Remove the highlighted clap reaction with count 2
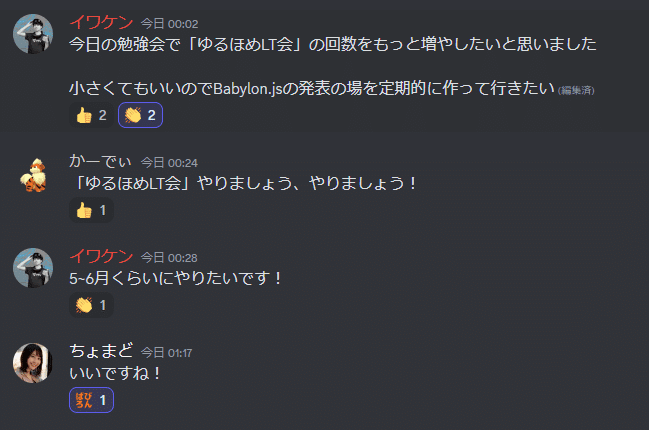Screen dimensions: 649x430 pos(140,115)
